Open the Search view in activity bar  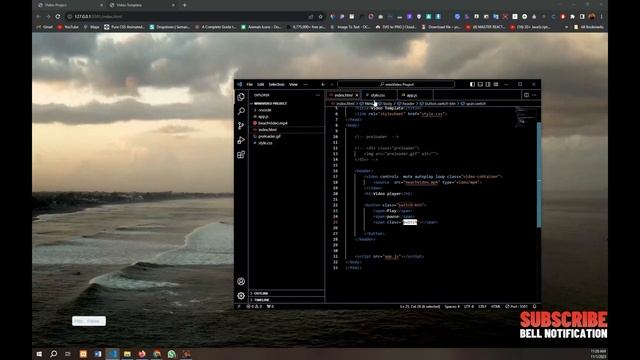(241, 111)
